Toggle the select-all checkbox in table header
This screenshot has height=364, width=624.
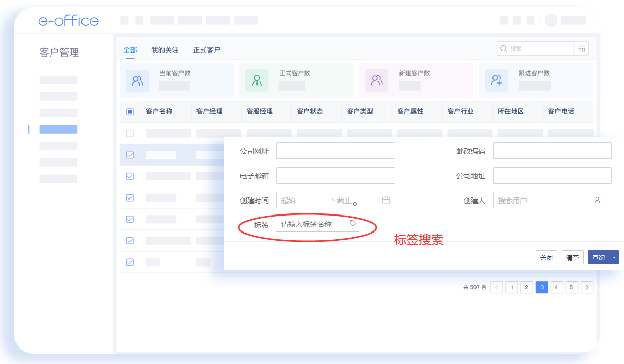pos(130,112)
